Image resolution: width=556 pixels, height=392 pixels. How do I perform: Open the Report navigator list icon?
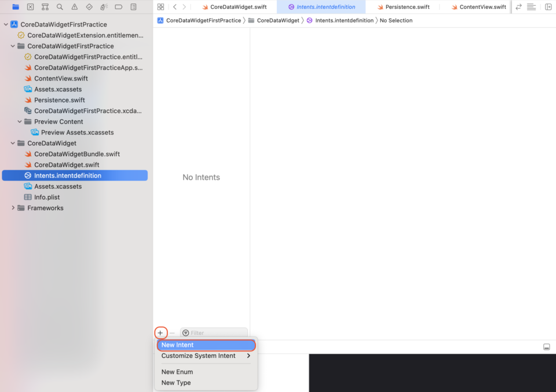(133, 7)
